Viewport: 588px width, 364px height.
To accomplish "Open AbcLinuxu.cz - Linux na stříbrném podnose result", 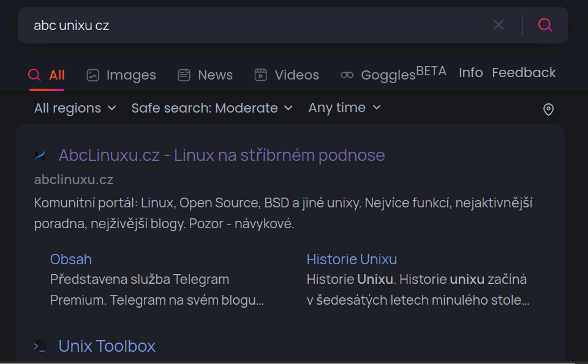I will (x=222, y=155).
